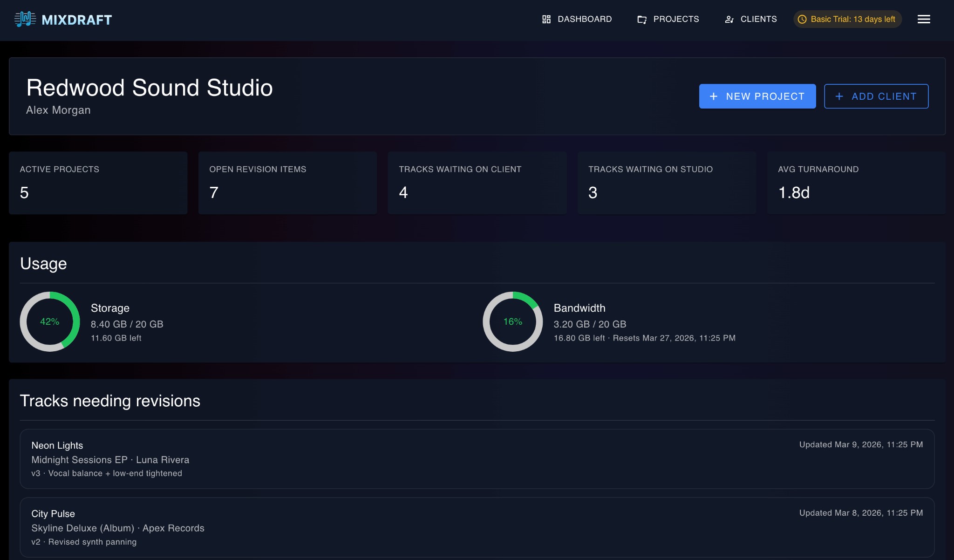This screenshot has width=954, height=560.
Task: Click the Projects folder icon
Action: pos(641,19)
